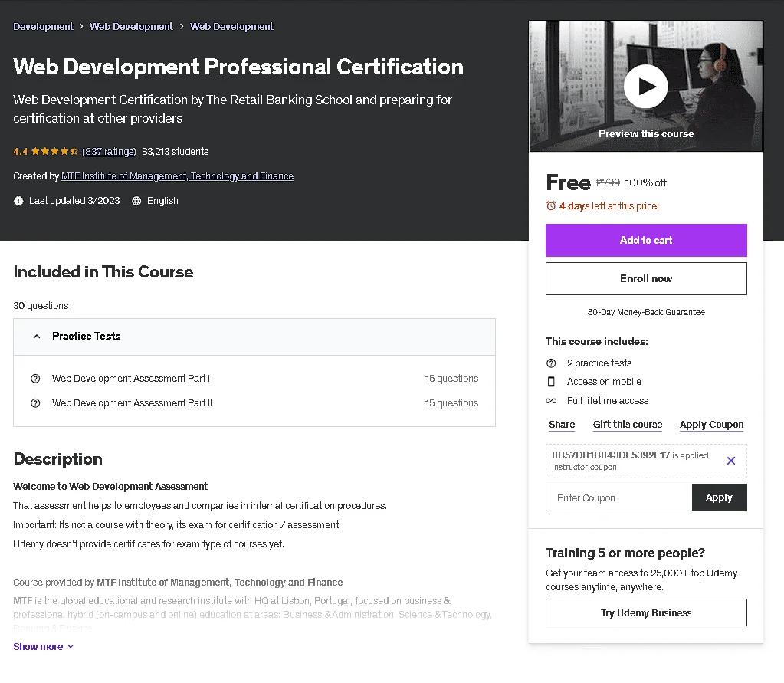Viewport: 784px width, 683px height.
Task: Click the practice tests question-mark icon
Action: point(551,363)
